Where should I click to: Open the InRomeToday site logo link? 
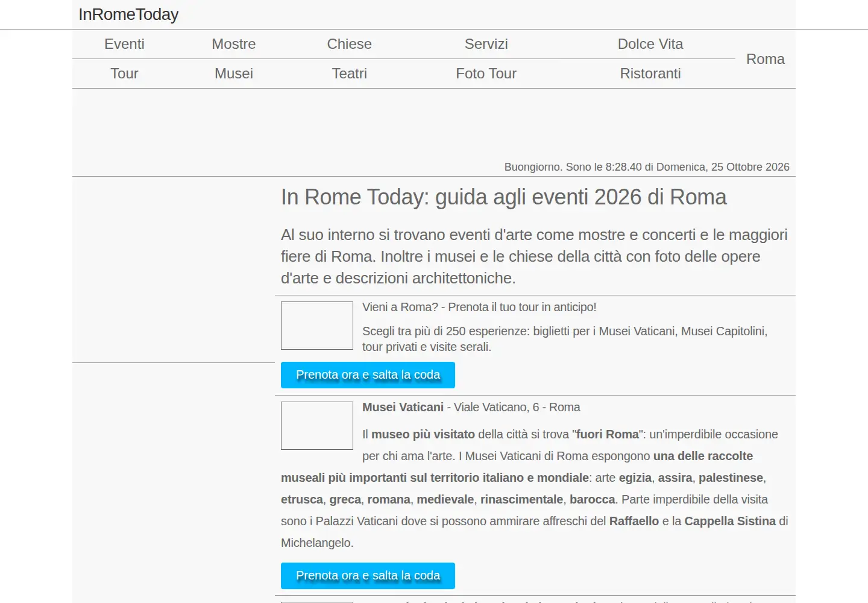click(128, 14)
